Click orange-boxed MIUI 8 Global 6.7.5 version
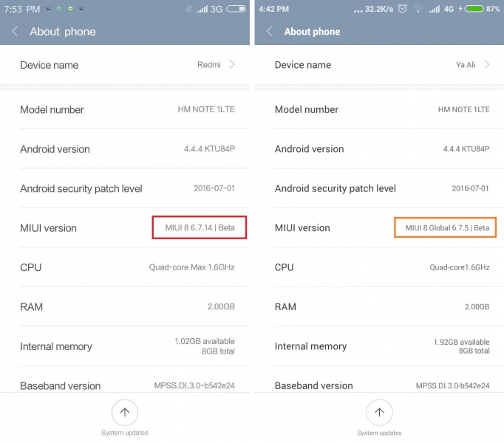This screenshot has height=443, width=504. click(x=446, y=227)
